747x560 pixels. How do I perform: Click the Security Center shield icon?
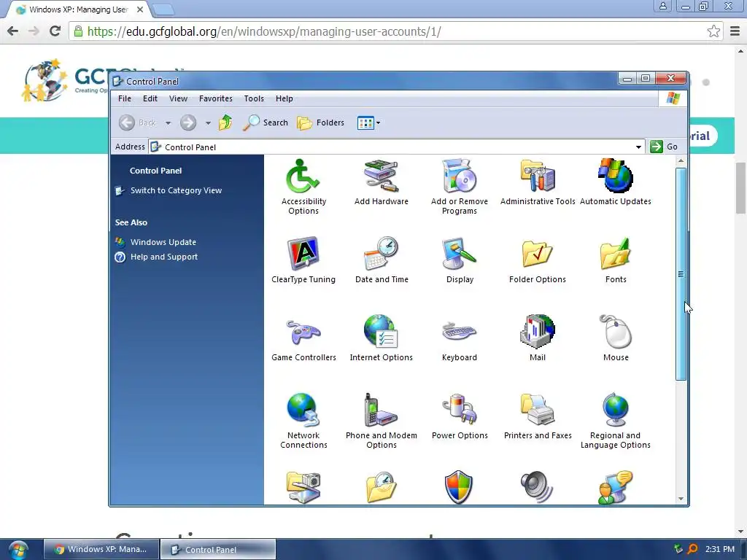459,487
